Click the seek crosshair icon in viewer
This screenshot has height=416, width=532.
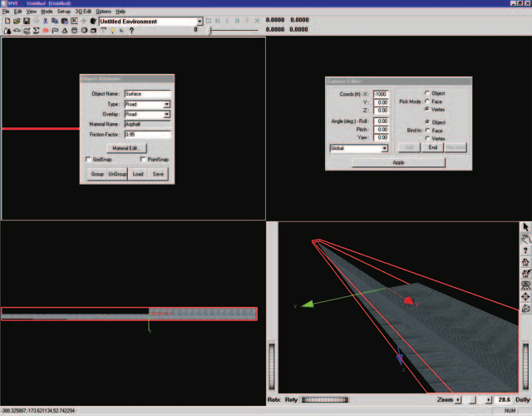coord(525,296)
